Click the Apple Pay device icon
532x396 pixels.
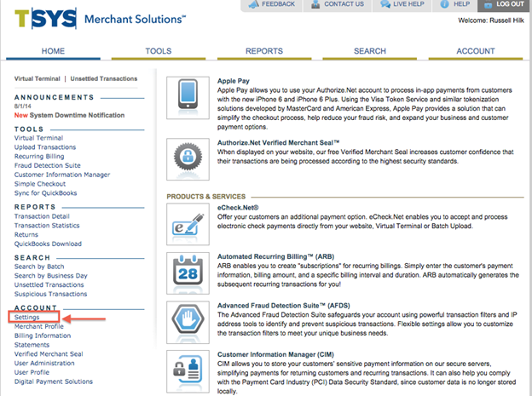tap(183, 93)
